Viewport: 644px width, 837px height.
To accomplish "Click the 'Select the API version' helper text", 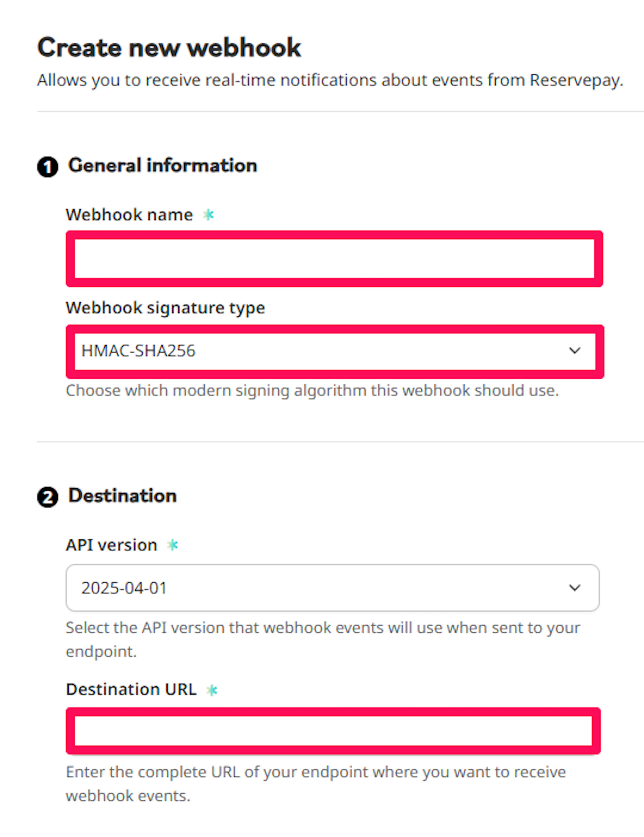I will 323,640.
